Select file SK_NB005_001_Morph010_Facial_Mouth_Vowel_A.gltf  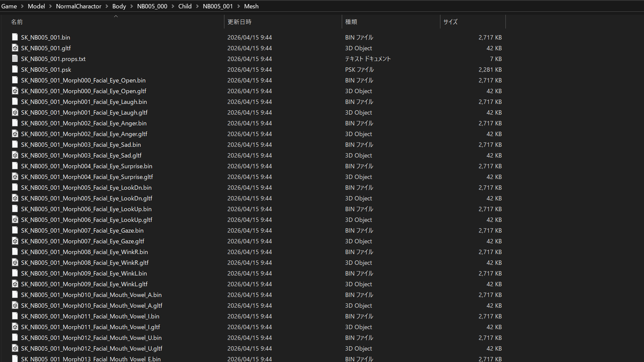coord(92,306)
